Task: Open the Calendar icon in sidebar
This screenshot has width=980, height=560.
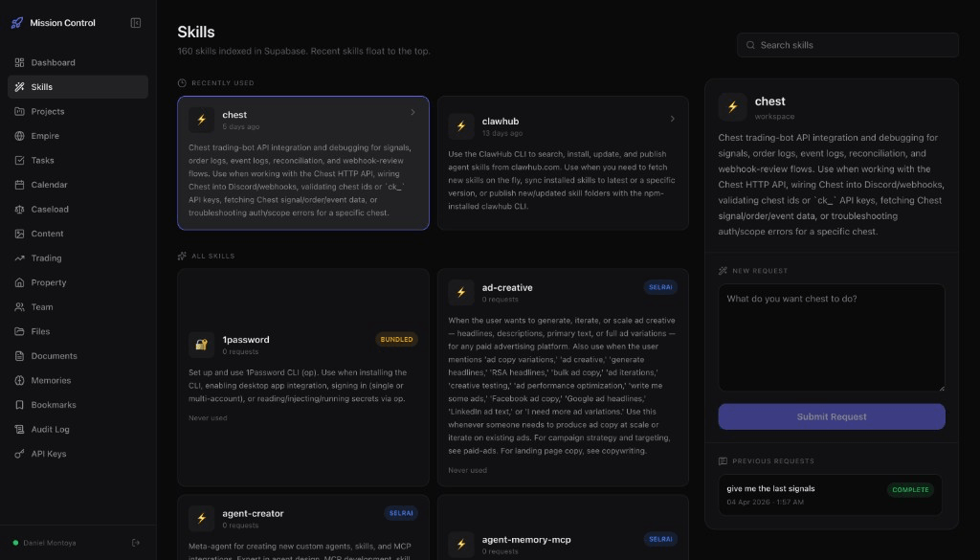Action: (x=20, y=185)
